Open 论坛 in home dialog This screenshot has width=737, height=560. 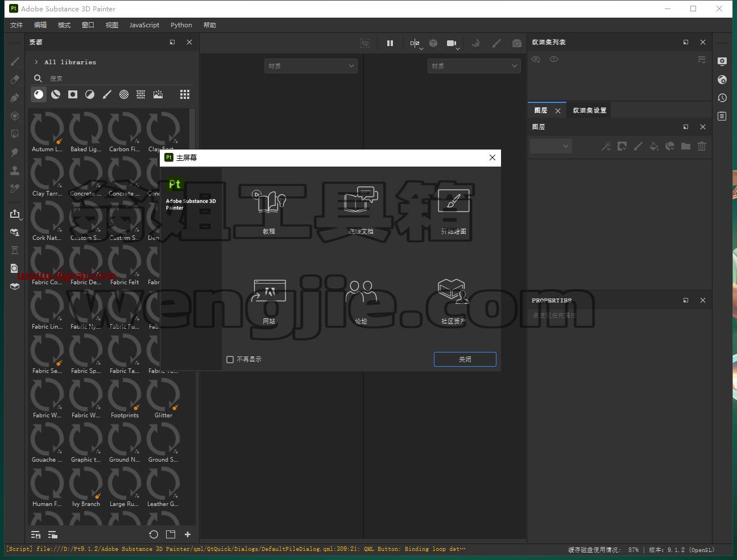(x=361, y=301)
